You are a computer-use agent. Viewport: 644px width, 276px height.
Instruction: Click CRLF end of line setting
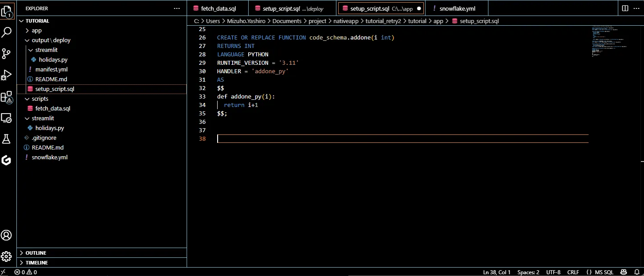pos(573,272)
